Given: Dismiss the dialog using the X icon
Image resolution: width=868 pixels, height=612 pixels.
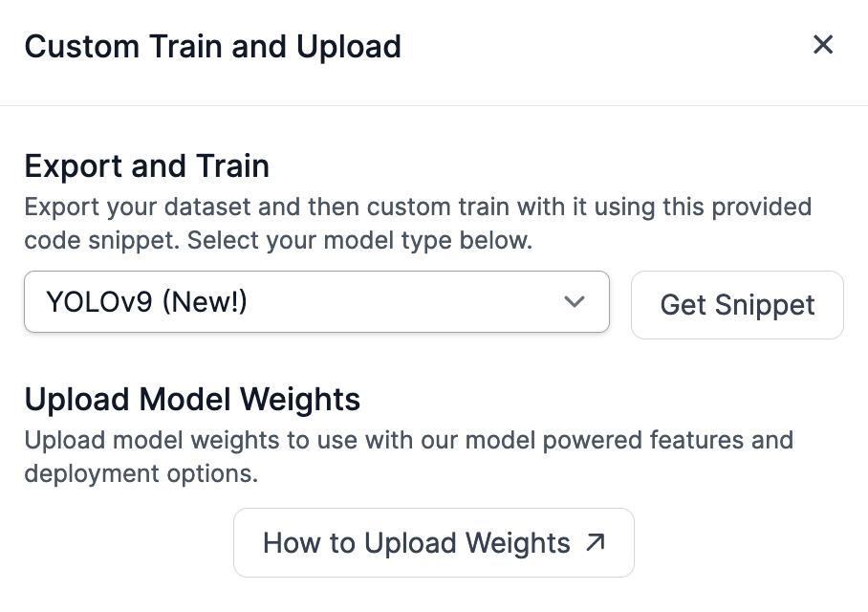Looking at the screenshot, I should click(822, 45).
